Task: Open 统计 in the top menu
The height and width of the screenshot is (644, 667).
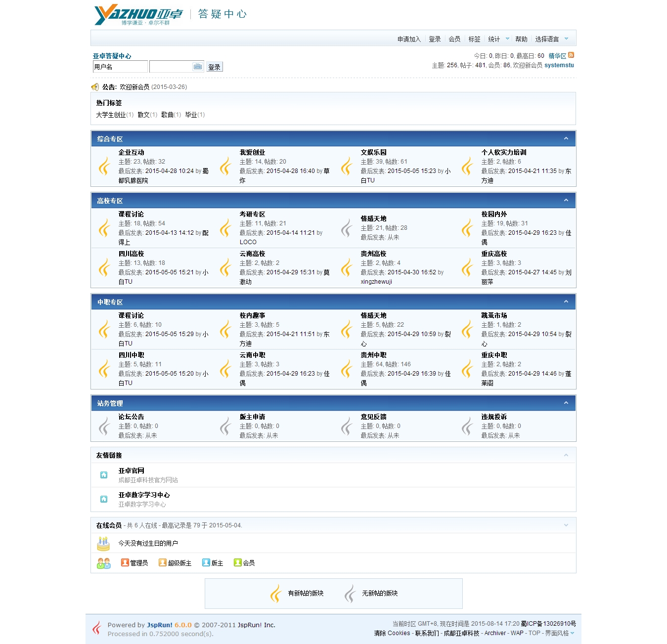Action: (494, 39)
